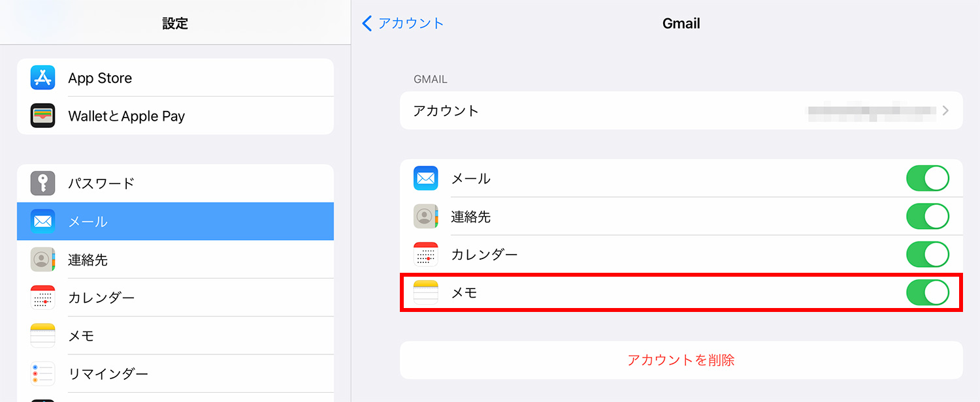This screenshot has width=980, height=402.
Task: Tap the メモ label in Gmail panel
Action: pos(465,293)
